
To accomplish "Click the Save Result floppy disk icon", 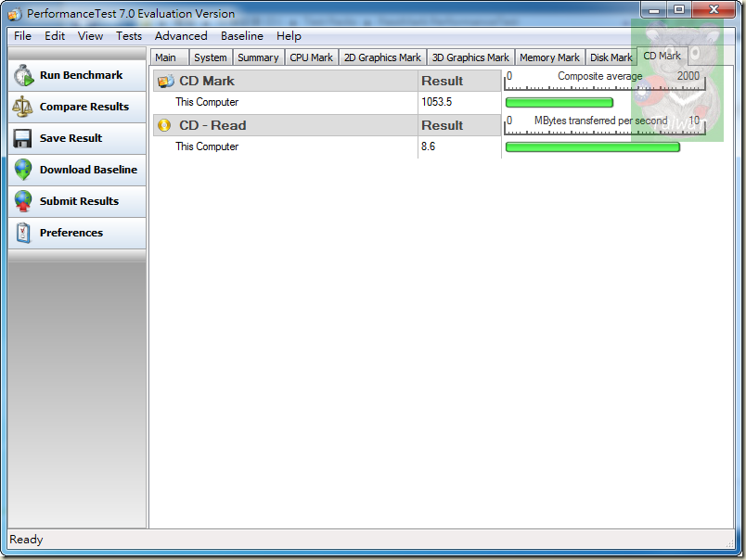I will coord(22,138).
